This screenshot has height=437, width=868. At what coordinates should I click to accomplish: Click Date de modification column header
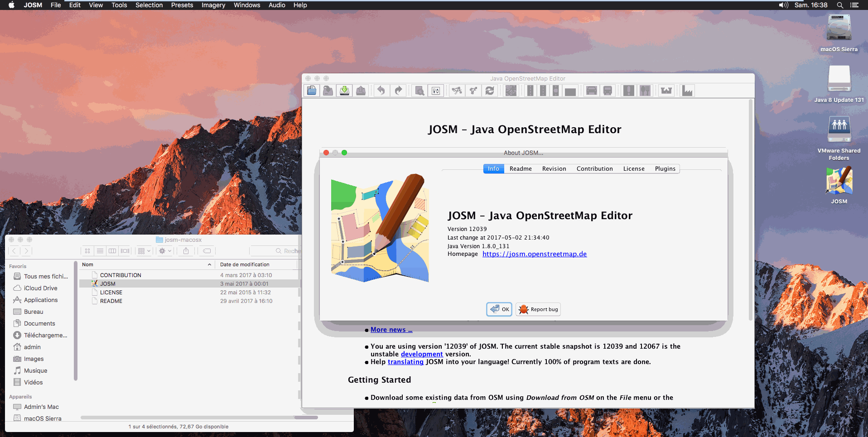pos(257,264)
